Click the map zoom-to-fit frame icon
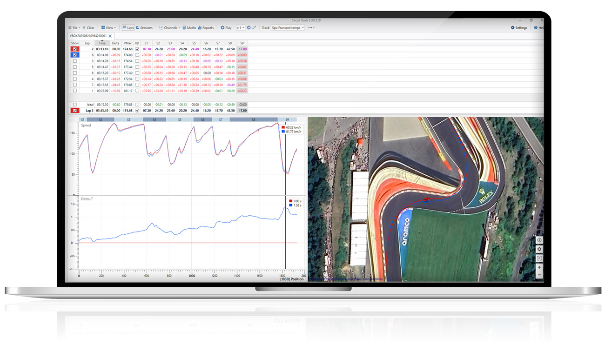Screen dimensions: 605x364 tap(539, 258)
